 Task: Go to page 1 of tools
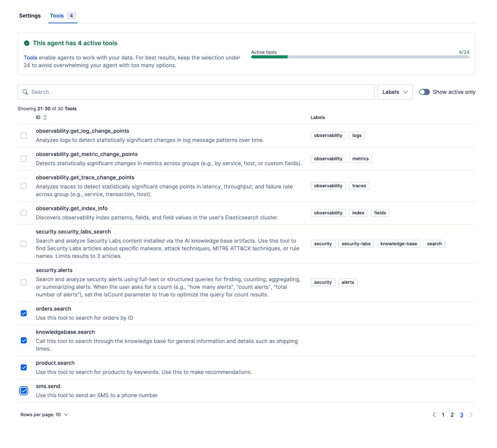(443, 414)
